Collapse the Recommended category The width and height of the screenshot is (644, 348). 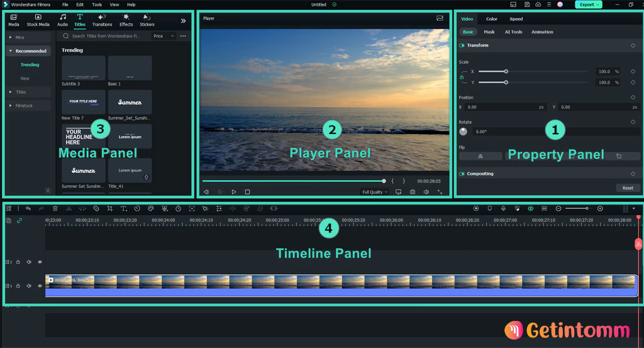pyautogui.click(x=10, y=51)
